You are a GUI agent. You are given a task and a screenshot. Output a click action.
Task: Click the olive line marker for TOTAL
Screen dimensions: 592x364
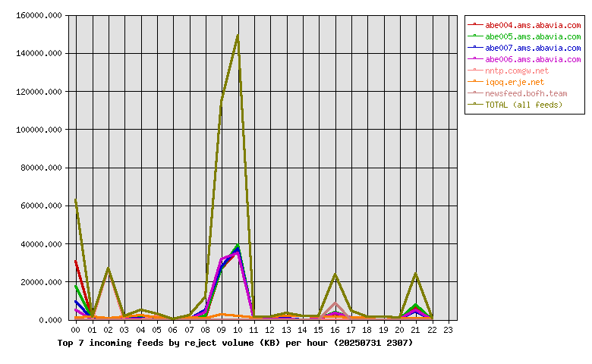pos(475,104)
